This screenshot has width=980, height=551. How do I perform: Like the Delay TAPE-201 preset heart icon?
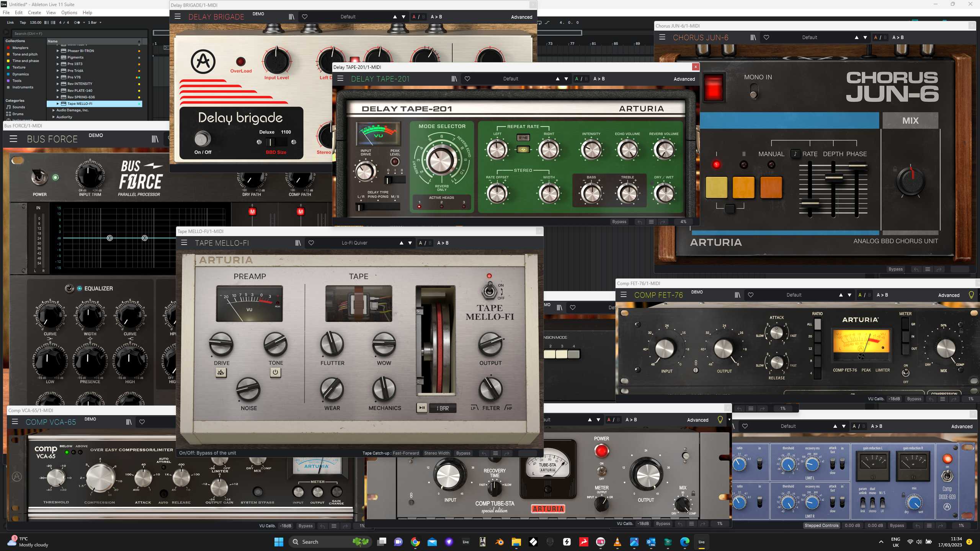pos(467,78)
